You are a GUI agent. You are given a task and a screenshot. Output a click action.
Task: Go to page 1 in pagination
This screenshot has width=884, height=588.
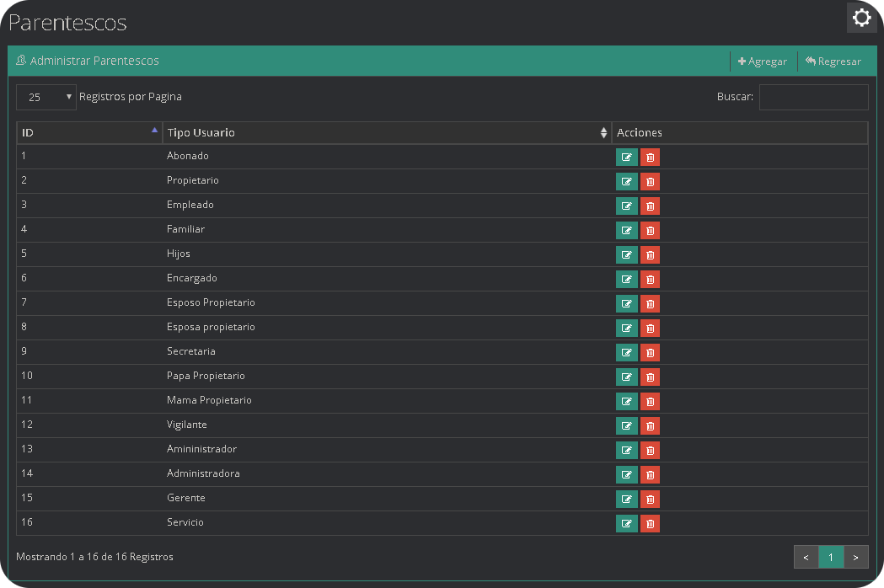pos(831,557)
